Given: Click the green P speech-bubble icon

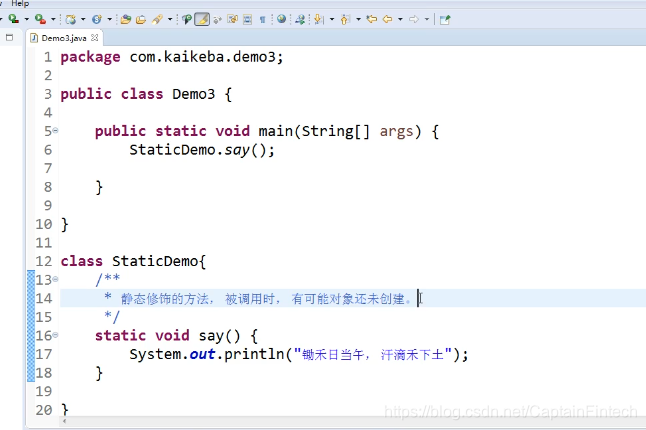Looking at the screenshot, I should (187, 19).
